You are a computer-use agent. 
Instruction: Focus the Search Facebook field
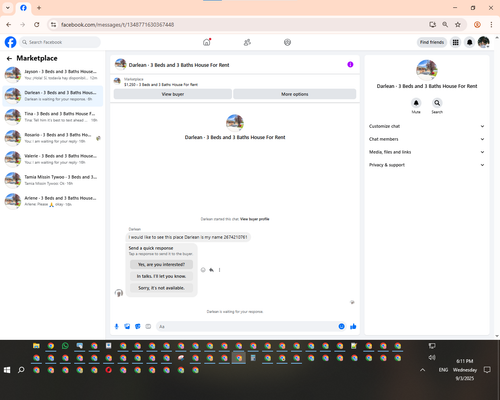[60, 42]
